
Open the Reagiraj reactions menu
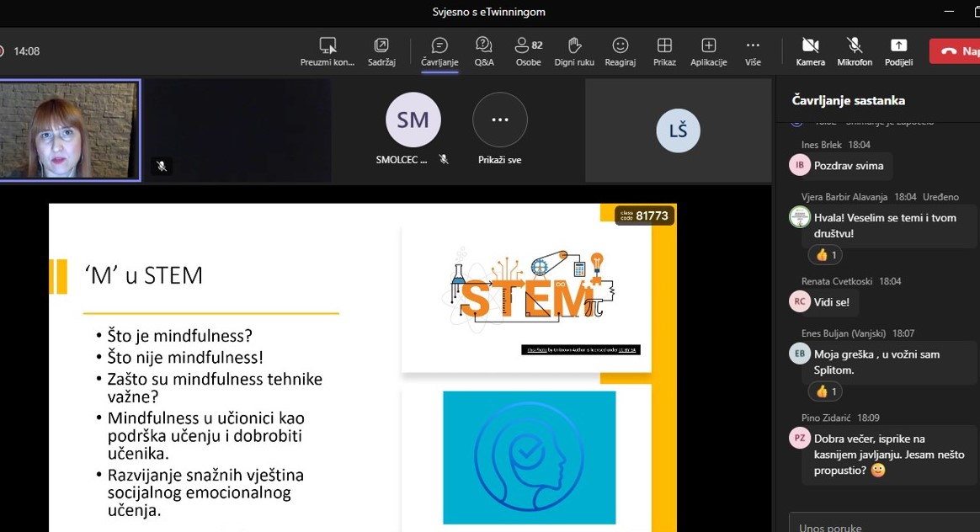620,51
